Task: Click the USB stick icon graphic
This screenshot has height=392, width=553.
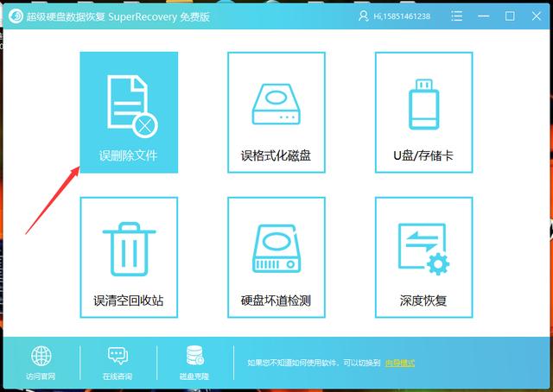Action: [423, 104]
